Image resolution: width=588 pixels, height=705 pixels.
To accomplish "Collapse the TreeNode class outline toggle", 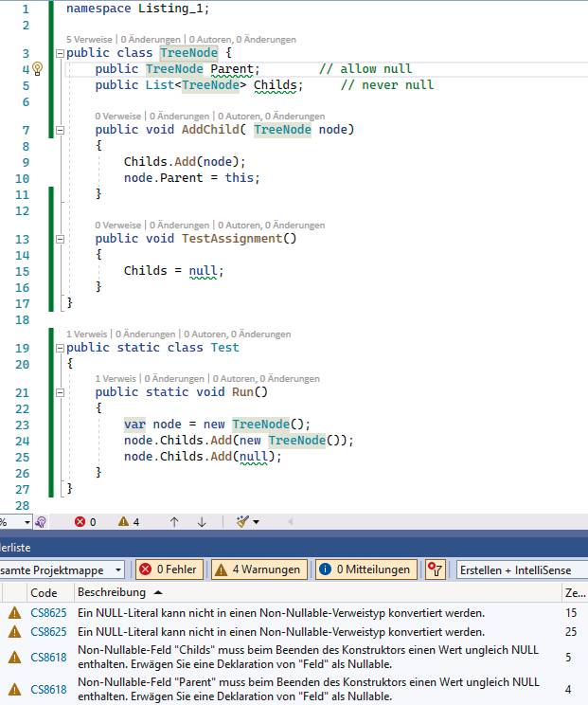I will tap(60, 53).
